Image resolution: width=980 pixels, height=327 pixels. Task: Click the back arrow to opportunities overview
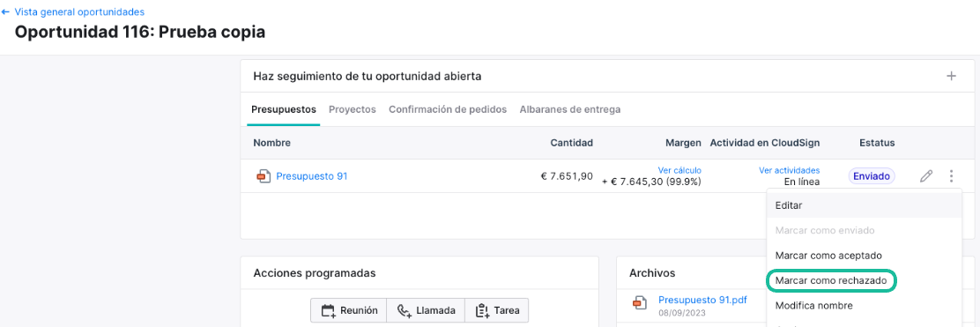[5, 11]
